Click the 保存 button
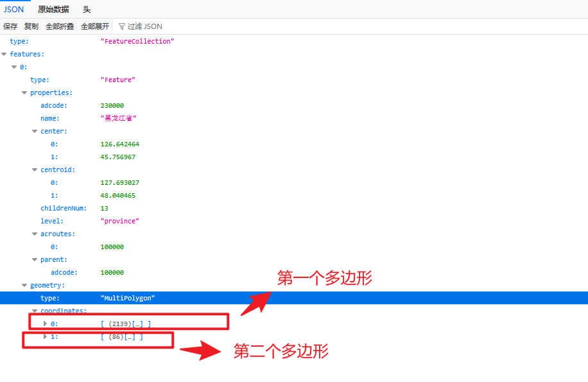 10,26
